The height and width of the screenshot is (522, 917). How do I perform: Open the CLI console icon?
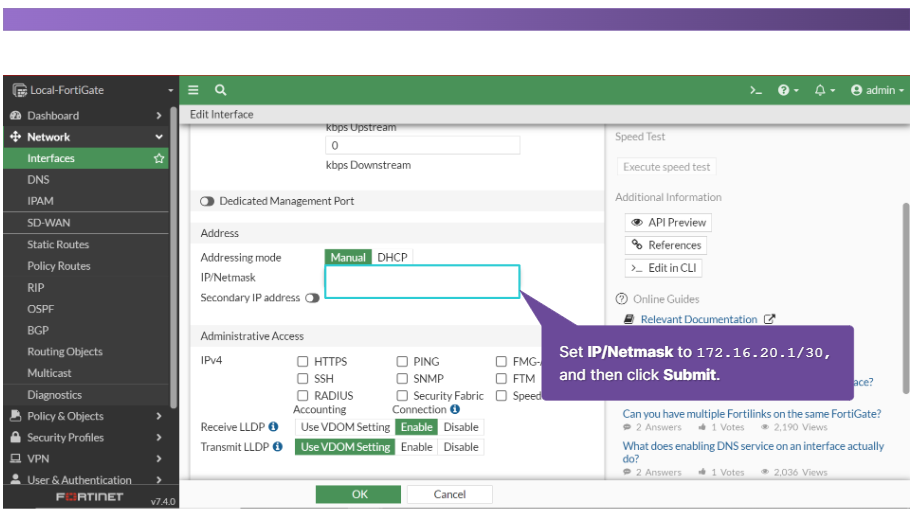756,90
